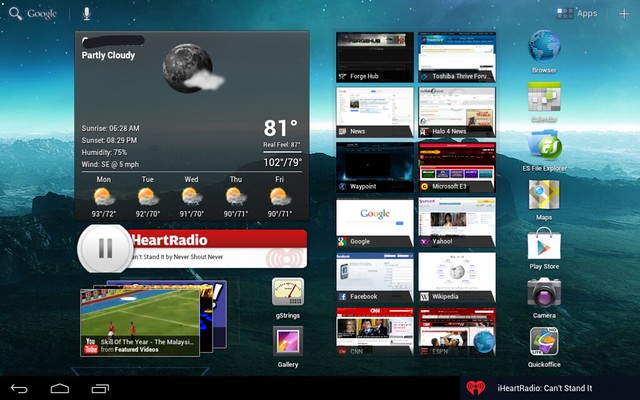Image resolution: width=640 pixels, height=400 pixels.
Task: Tap the Real Feel: 87° text
Action: [x=282, y=144]
